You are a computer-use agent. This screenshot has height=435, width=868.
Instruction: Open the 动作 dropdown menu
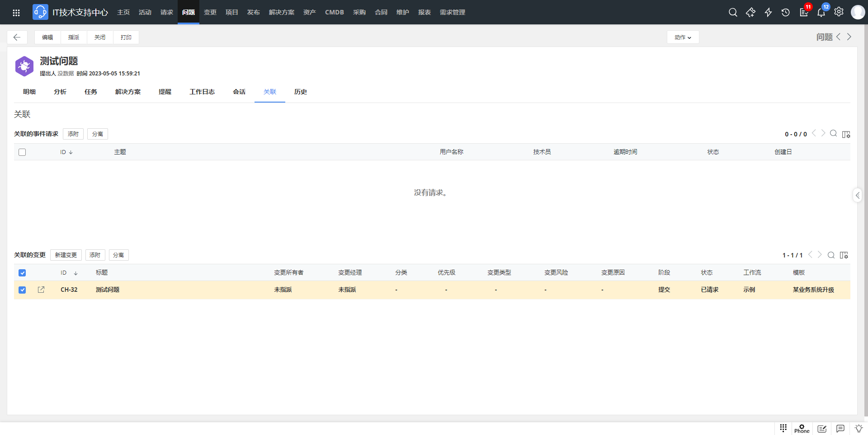683,37
